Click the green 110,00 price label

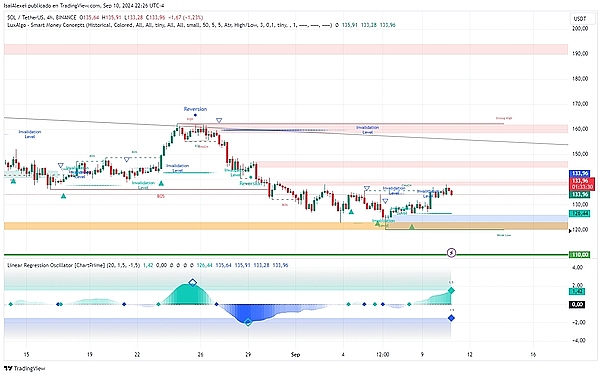pyautogui.click(x=580, y=255)
